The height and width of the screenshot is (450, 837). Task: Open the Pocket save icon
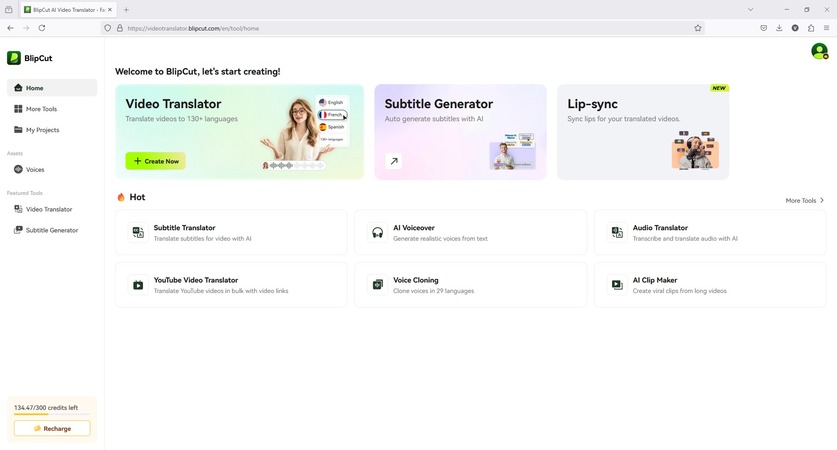(x=763, y=28)
